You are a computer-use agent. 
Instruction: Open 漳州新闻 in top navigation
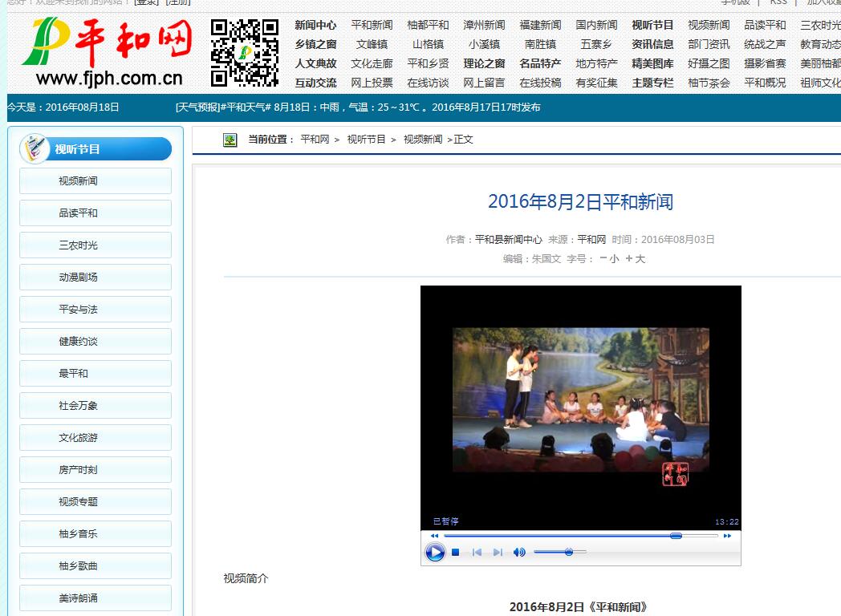point(484,25)
